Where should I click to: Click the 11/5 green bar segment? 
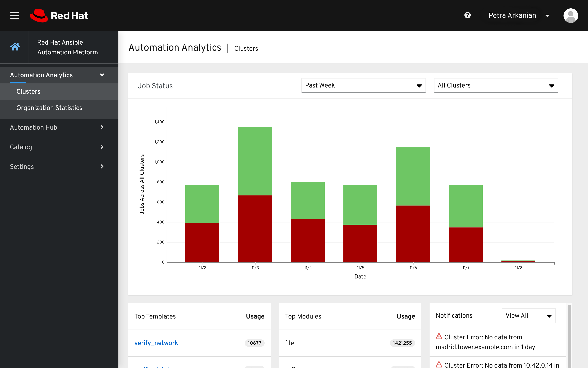click(360, 205)
